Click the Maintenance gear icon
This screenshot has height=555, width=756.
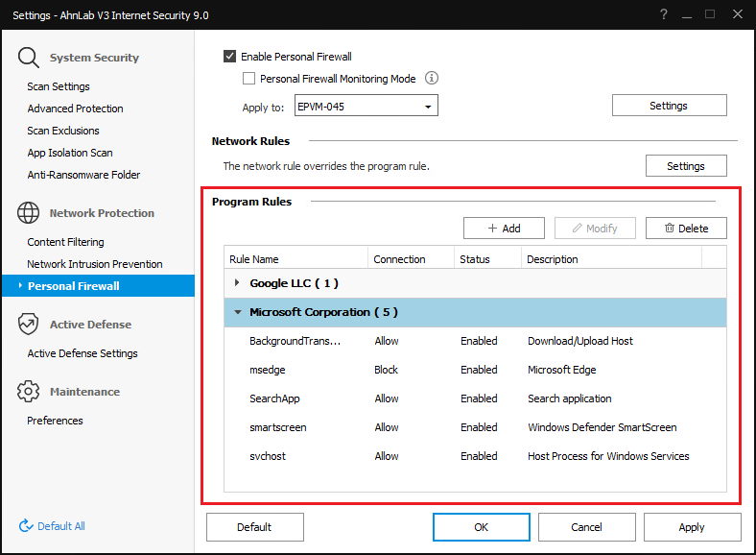click(28, 392)
